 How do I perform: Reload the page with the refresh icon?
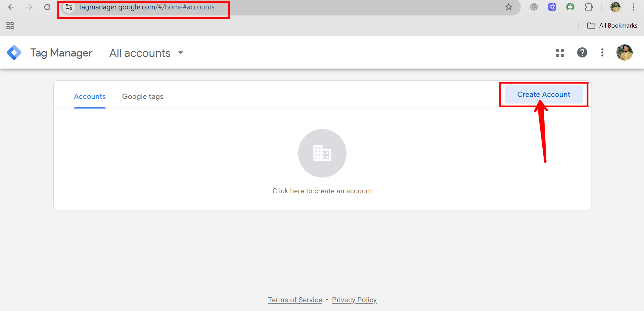pos(47,7)
